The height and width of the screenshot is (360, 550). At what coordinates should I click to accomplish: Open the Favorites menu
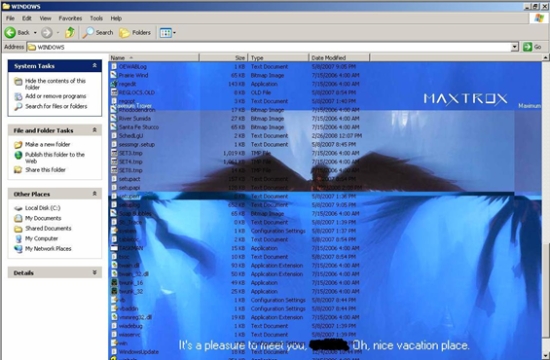tap(70, 18)
